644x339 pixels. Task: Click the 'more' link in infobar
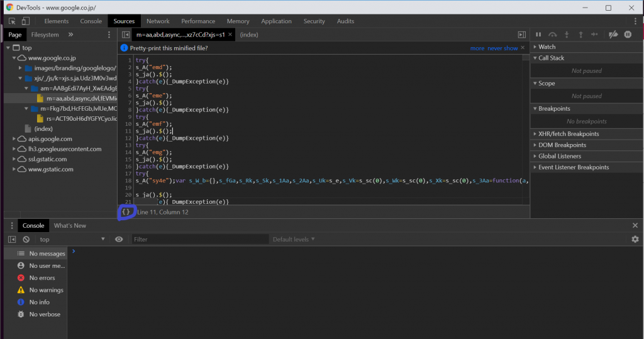pos(477,48)
